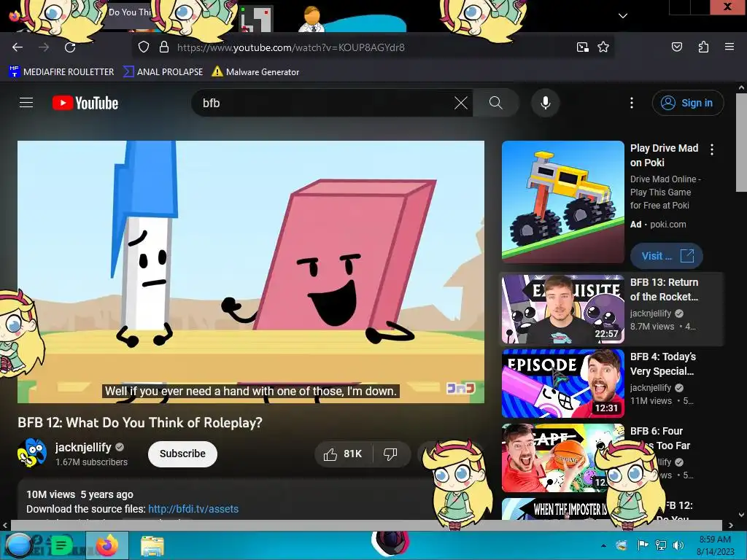Open 'BFB 13: Return of the Rocket' title
The height and width of the screenshot is (560, 747).
[x=664, y=289]
